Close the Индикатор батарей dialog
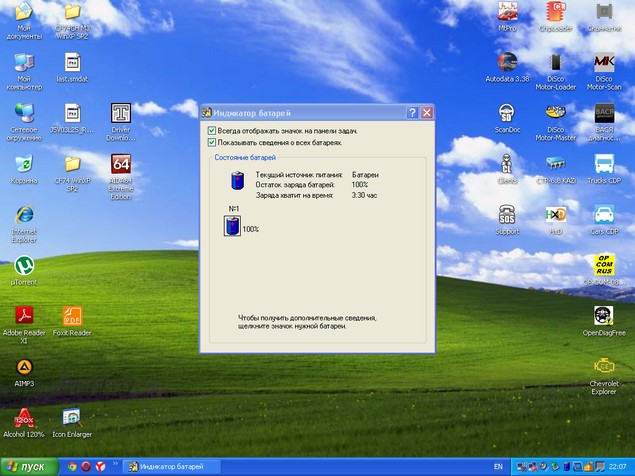635x476 pixels. (427, 113)
